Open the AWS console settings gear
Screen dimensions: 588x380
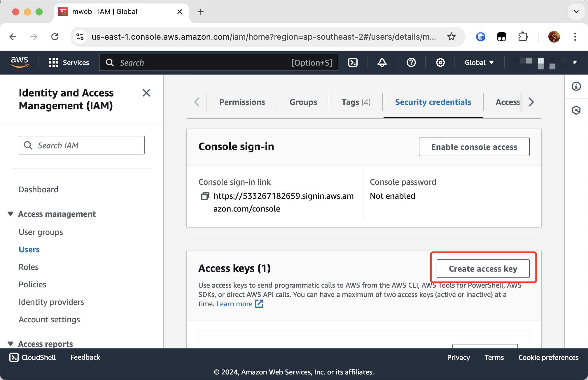440,62
